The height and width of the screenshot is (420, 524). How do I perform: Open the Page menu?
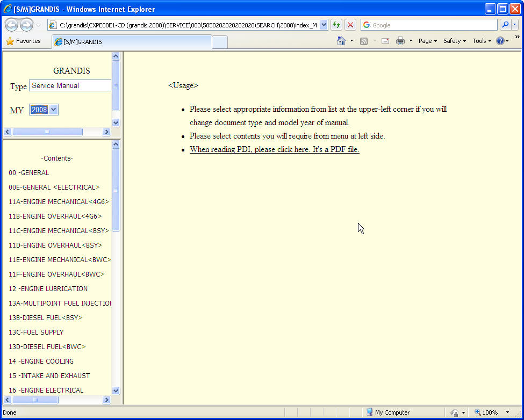[427, 41]
